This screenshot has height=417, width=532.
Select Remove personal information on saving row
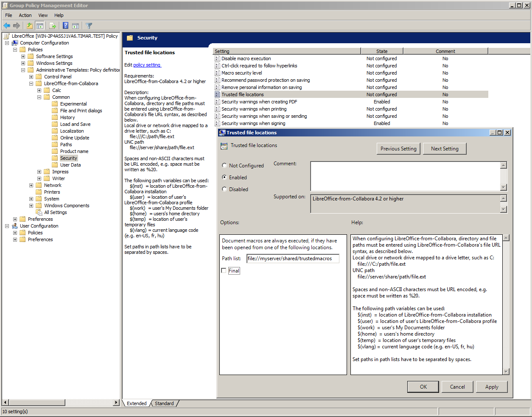tap(350, 87)
